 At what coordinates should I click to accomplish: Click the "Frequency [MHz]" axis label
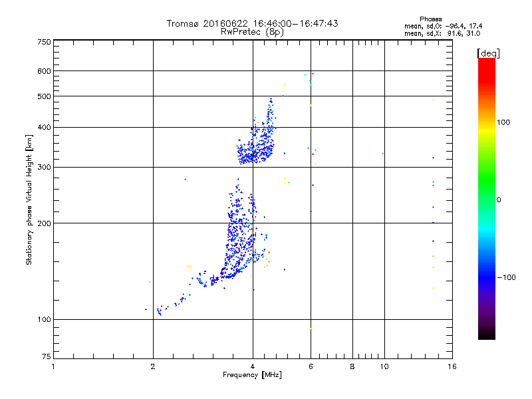click(x=252, y=375)
